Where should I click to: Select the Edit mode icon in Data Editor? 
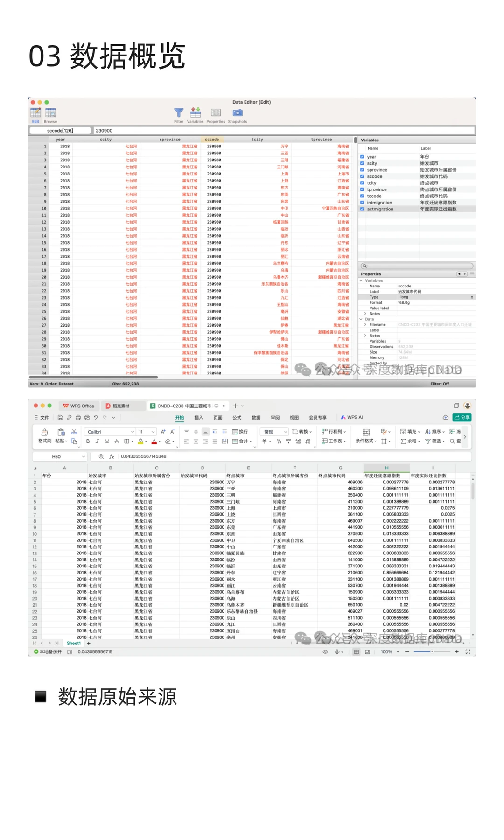click(35, 113)
